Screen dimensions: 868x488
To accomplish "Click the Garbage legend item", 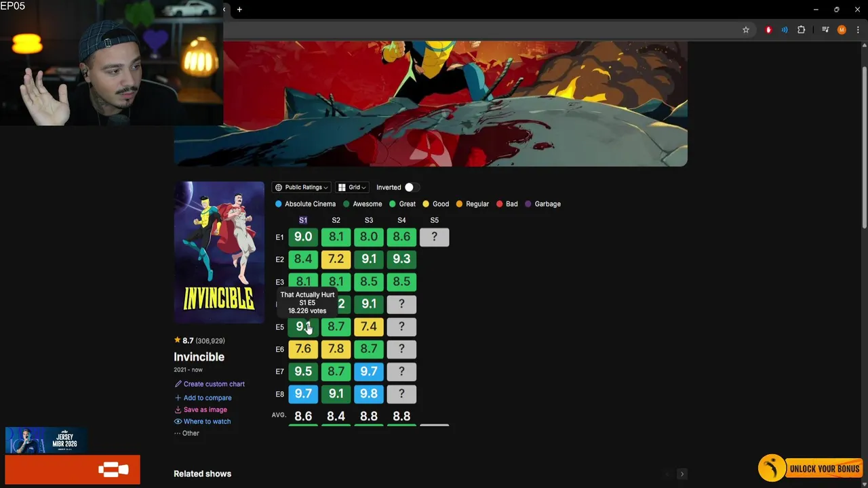I will pyautogui.click(x=543, y=204).
